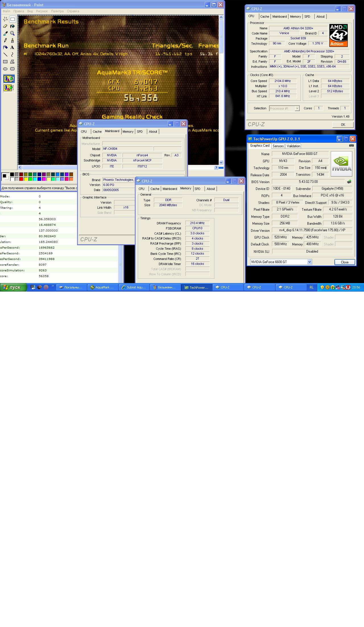
Task: Pick the magenta color swatch in Paint palette
Action: pos(44,179)
